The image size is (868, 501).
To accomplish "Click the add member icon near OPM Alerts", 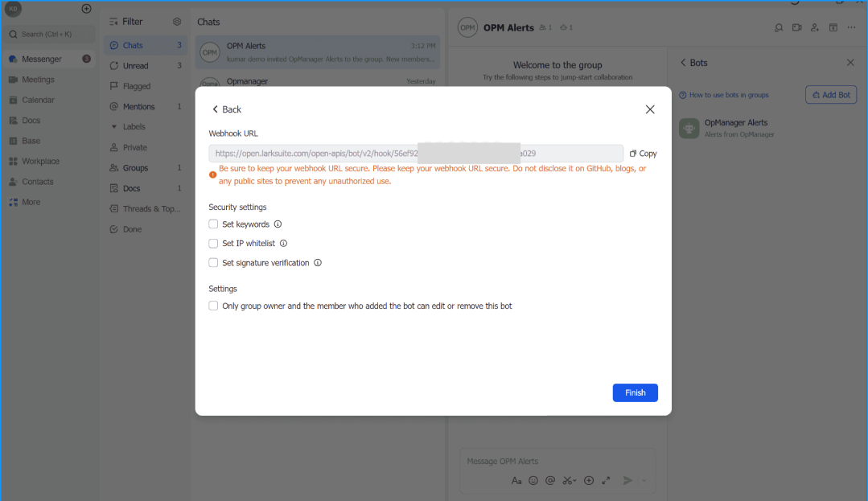I will click(x=815, y=27).
